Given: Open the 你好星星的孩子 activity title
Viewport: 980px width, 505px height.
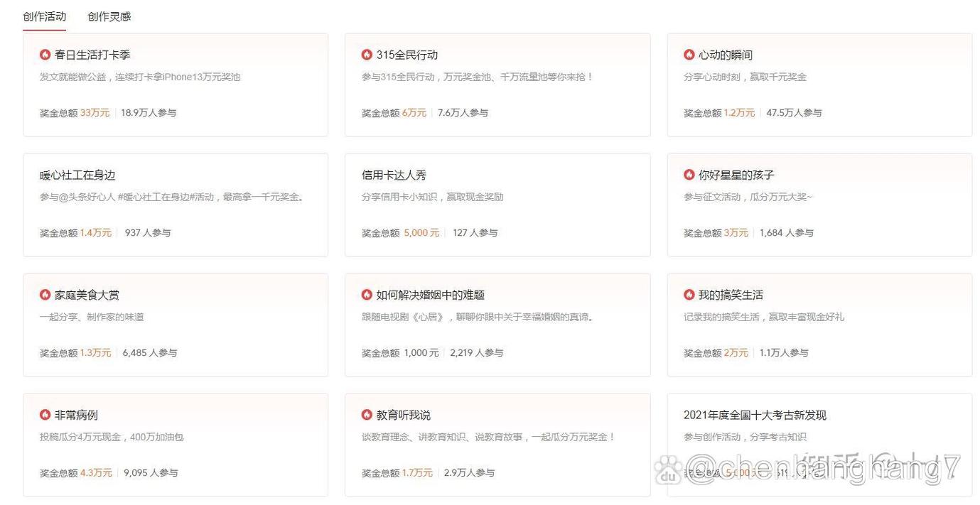Looking at the screenshot, I should point(736,175).
